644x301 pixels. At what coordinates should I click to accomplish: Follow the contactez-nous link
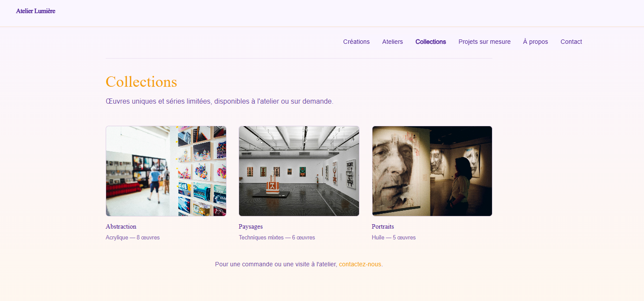(x=360, y=264)
